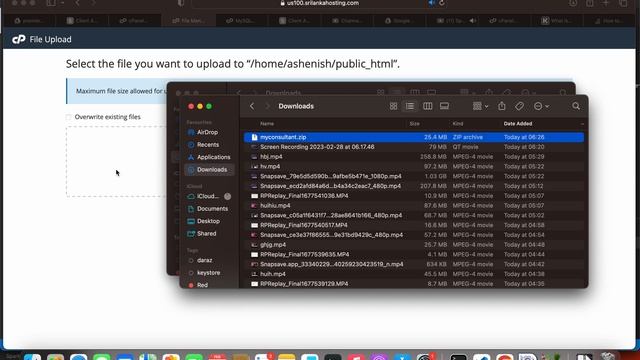The height and width of the screenshot is (360, 640).
Task: Click the cPanel logo in File Upload header
Action: point(19,40)
